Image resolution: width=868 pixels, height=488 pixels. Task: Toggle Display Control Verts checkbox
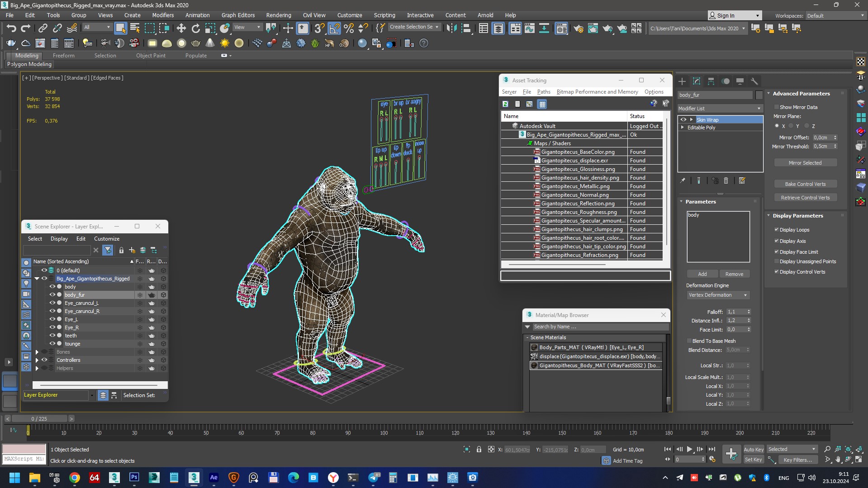tap(777, 272)
